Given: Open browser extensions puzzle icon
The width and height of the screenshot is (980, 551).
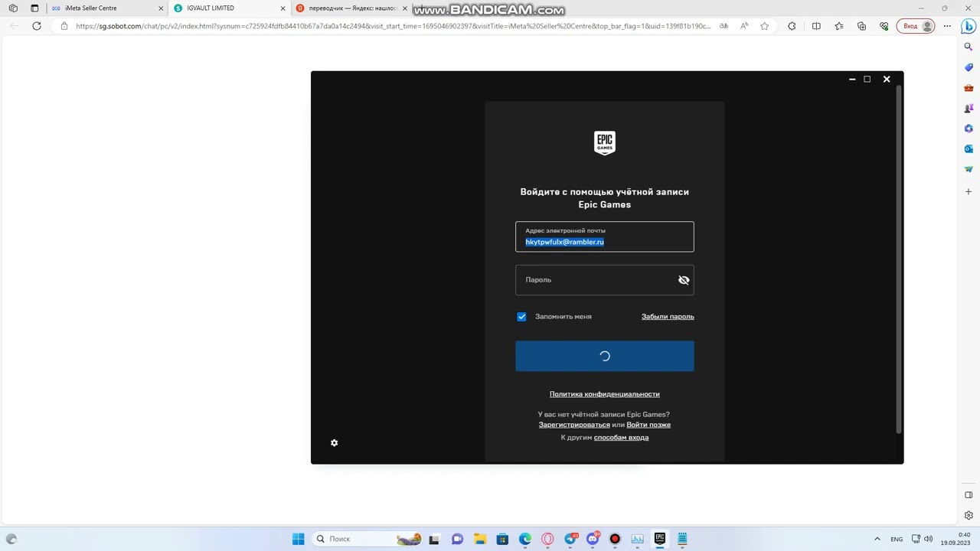Looking at the screenshot, I should (792, 26).
